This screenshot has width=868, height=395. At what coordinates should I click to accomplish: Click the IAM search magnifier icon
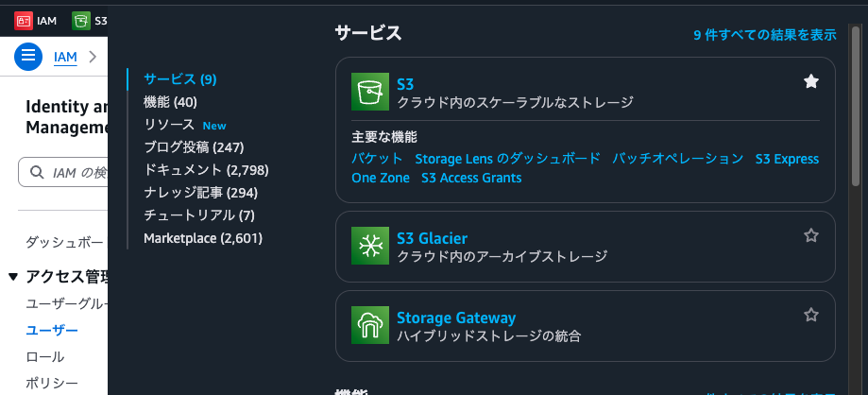pos(37,172)
